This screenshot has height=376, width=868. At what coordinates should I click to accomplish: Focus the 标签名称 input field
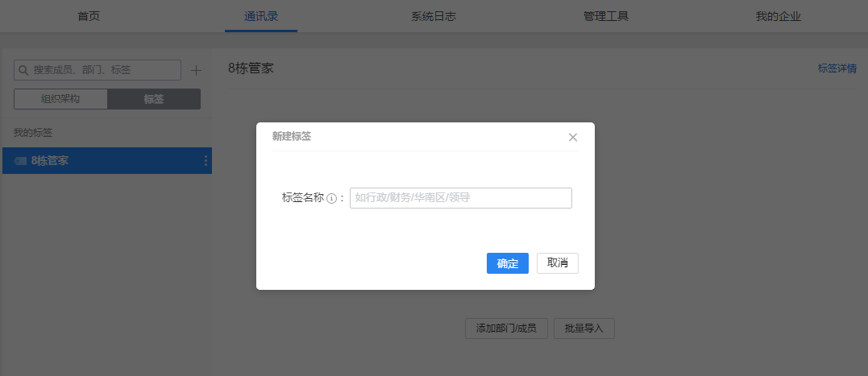tap(460, 198)
